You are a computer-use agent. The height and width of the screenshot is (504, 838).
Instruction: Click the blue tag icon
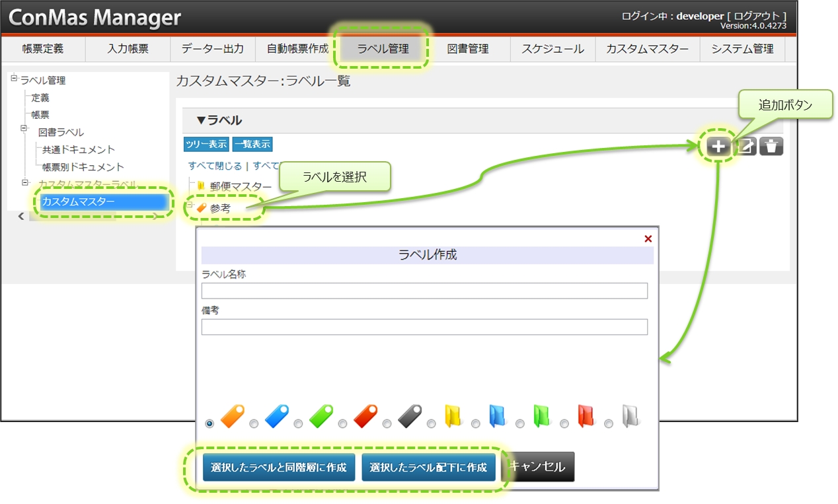click(277, 417)
